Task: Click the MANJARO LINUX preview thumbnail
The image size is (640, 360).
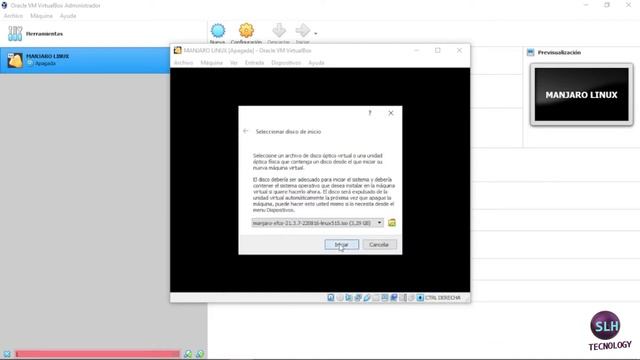Action: click(x=582, y=94)
